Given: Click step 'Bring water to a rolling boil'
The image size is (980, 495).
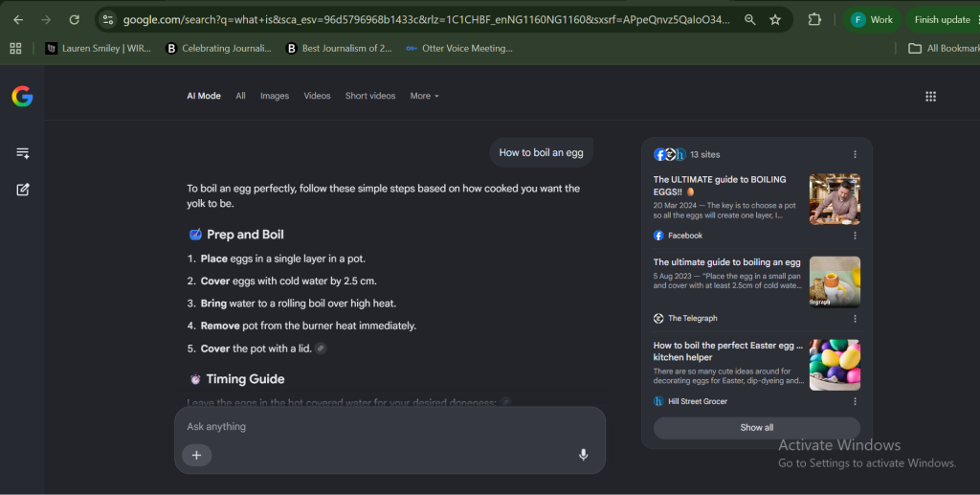Looking at the screenshot, I should [x=299, y=304].
